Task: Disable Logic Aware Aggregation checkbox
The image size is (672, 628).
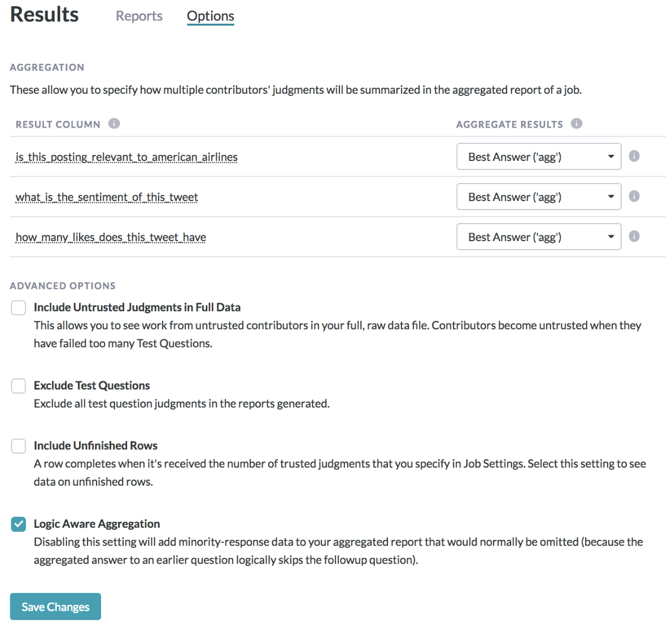Action: [19, 524]
